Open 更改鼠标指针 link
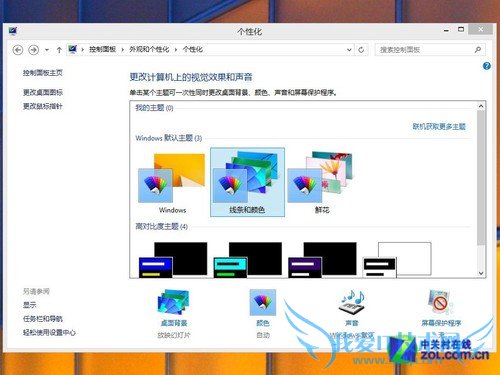Viewport: 500px width, 375px height. (43, 106)
